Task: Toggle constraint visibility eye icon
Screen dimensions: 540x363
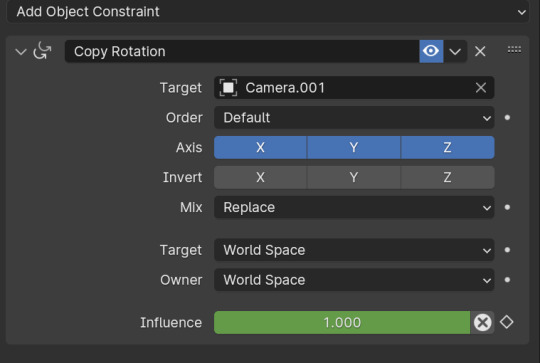Action: pyautogui.click(x=431, y=51)
